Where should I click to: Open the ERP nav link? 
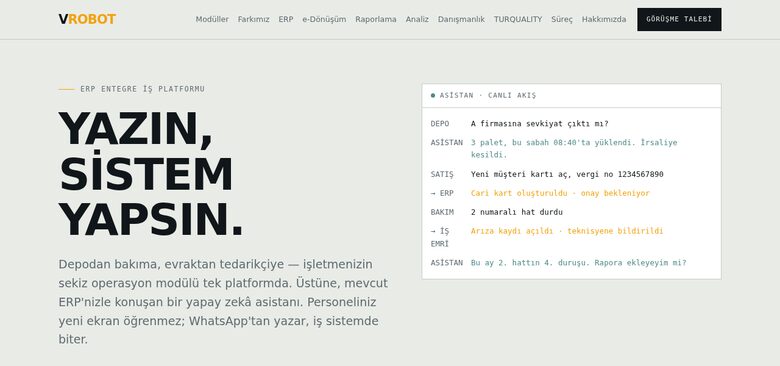point(286,19)
